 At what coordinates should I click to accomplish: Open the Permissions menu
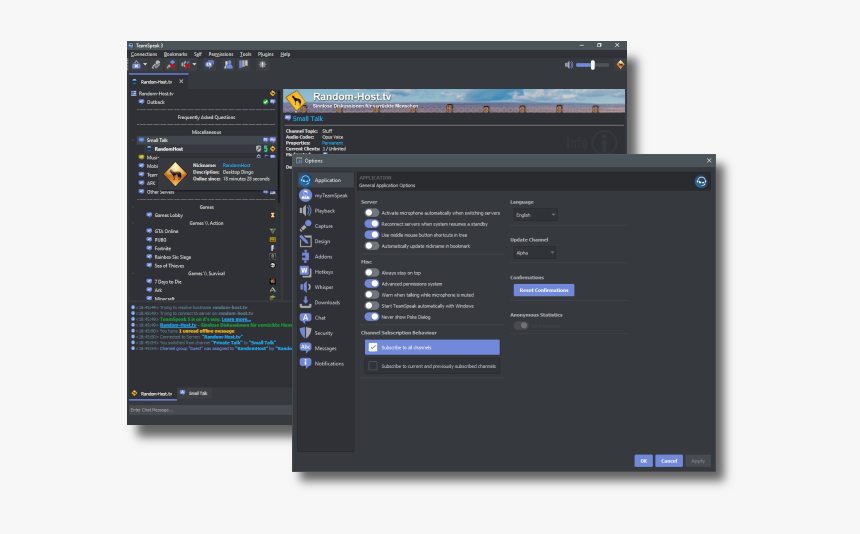point(220,54)
